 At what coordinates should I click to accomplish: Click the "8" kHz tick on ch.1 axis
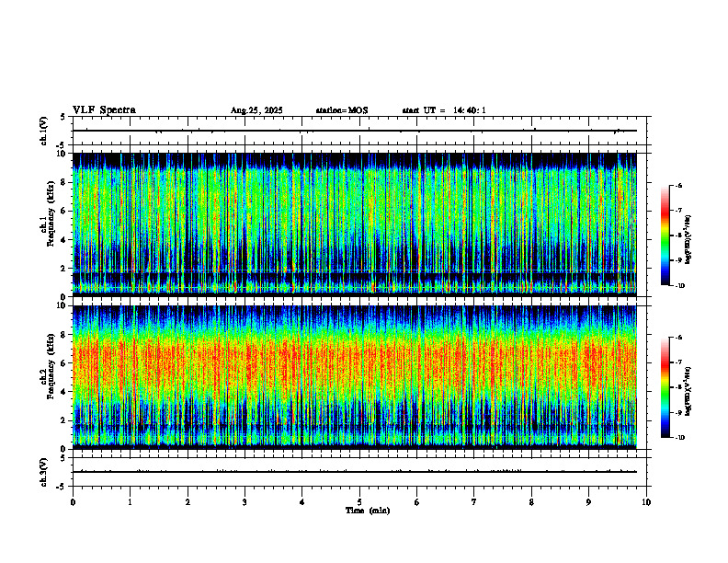coord(64,182)
